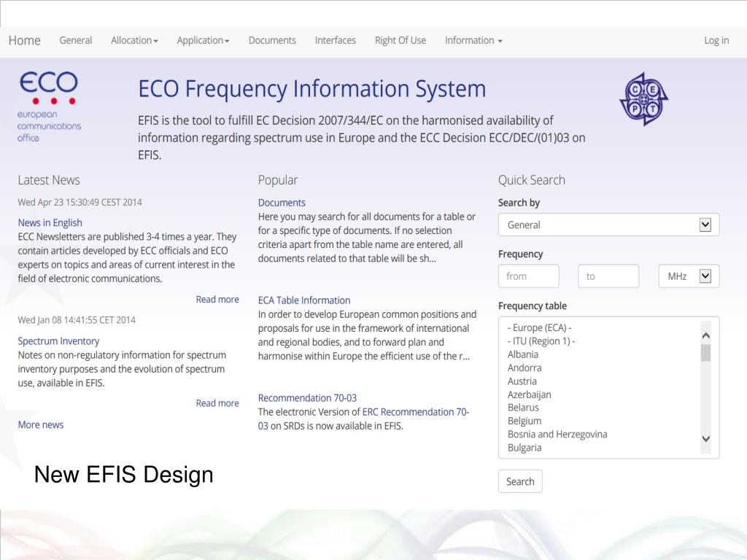Select Albania in the frequency table
Viewport: 747px width, 560px height.
(x=522, y=354)
